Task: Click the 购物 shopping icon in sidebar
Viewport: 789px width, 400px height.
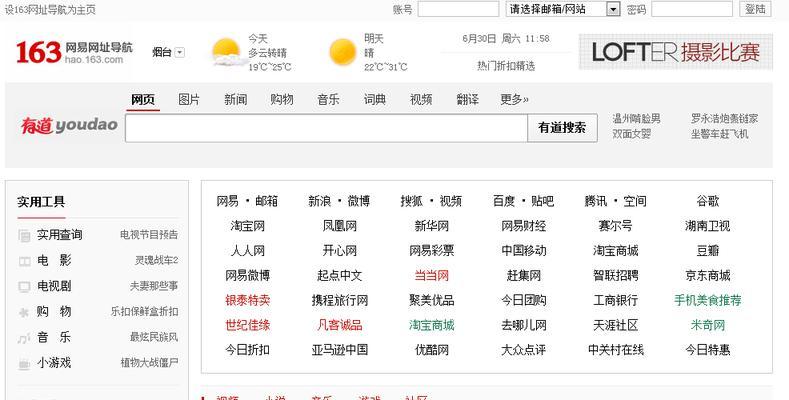Action: (x=24, y=312)
